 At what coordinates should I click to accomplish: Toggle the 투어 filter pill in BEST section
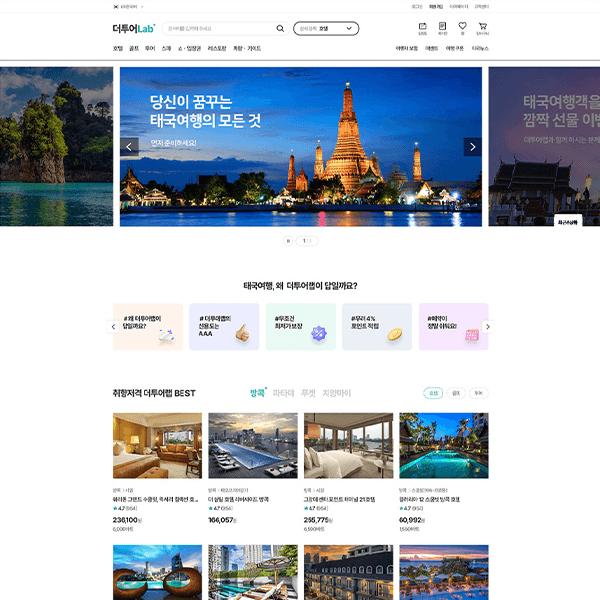[479, 393]
